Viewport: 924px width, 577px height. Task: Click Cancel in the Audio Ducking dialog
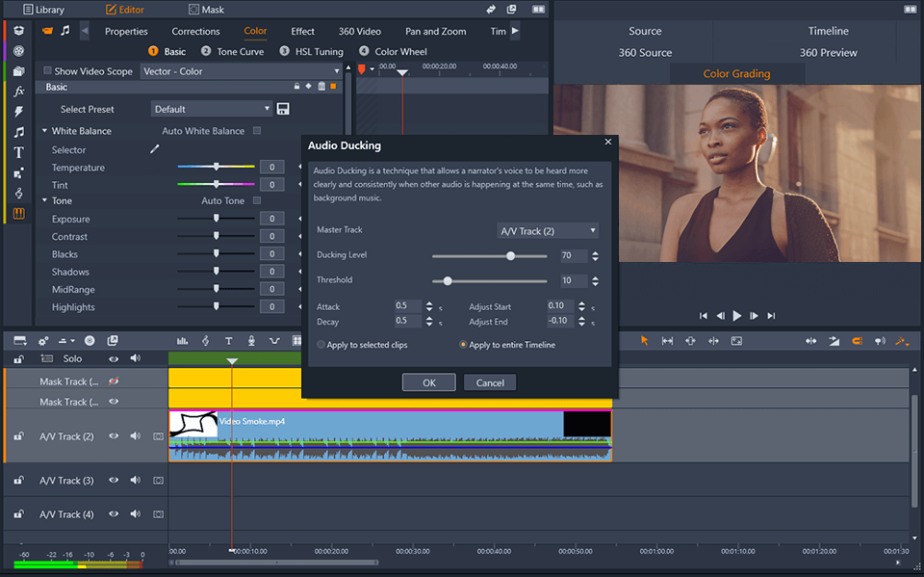tap(490, 382)
